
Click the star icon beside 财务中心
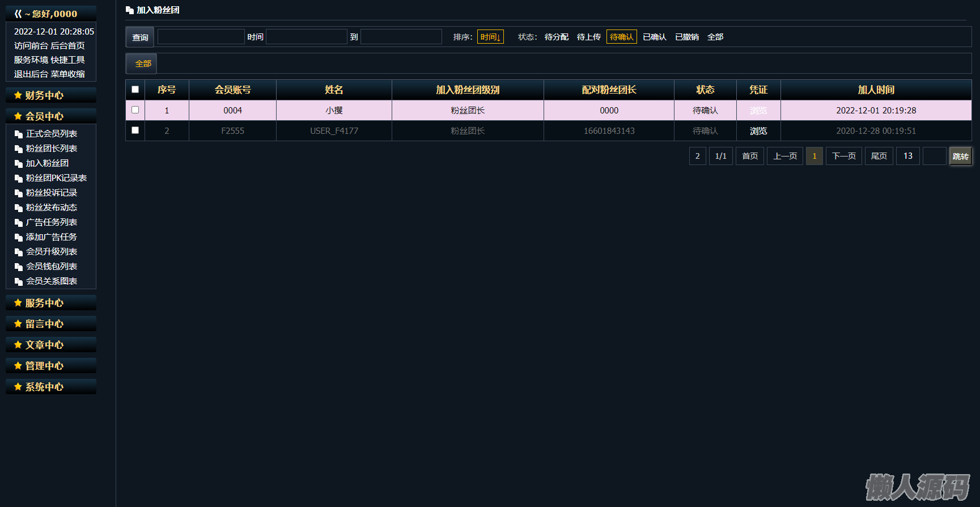coord(18,95)
